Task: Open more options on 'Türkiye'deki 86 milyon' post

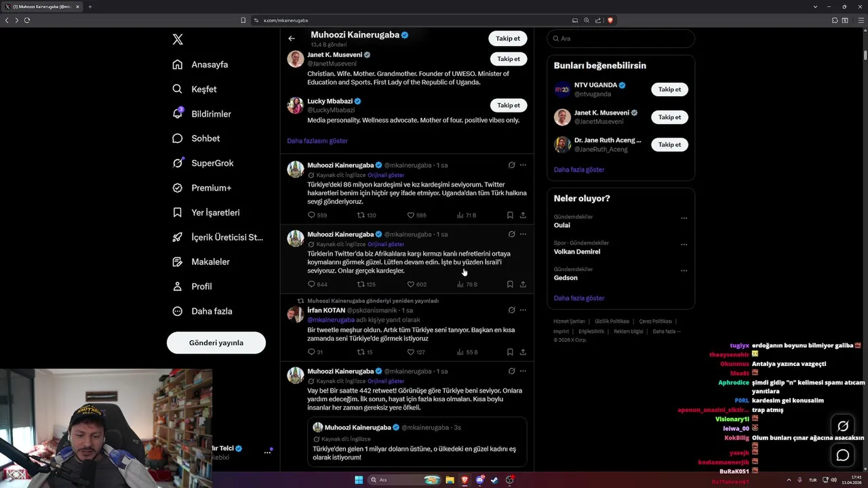Action: pos(523,165)
